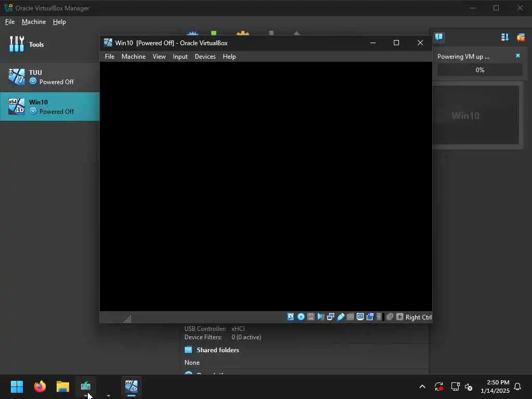Open Windows notifications bell

point(517,387)
